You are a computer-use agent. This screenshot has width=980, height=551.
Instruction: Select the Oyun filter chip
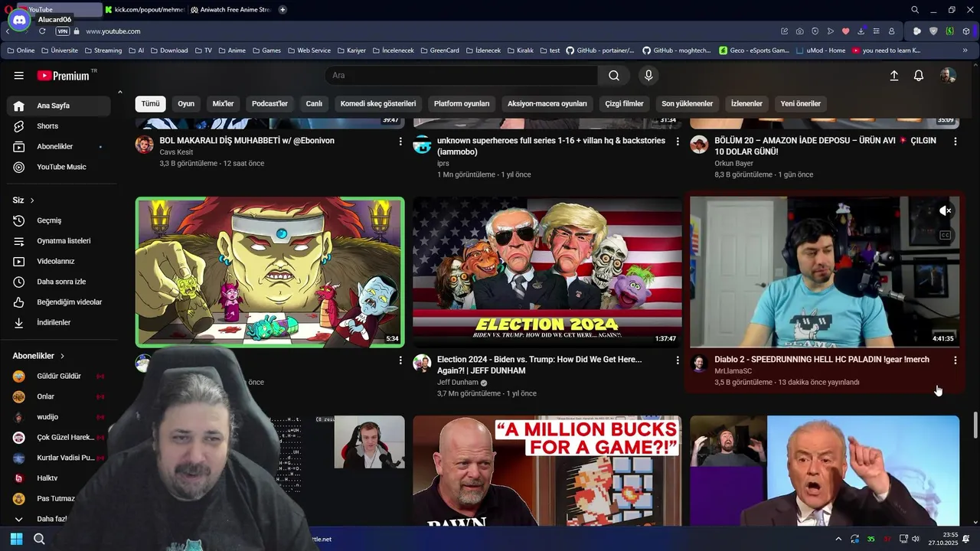pos(186,104)
